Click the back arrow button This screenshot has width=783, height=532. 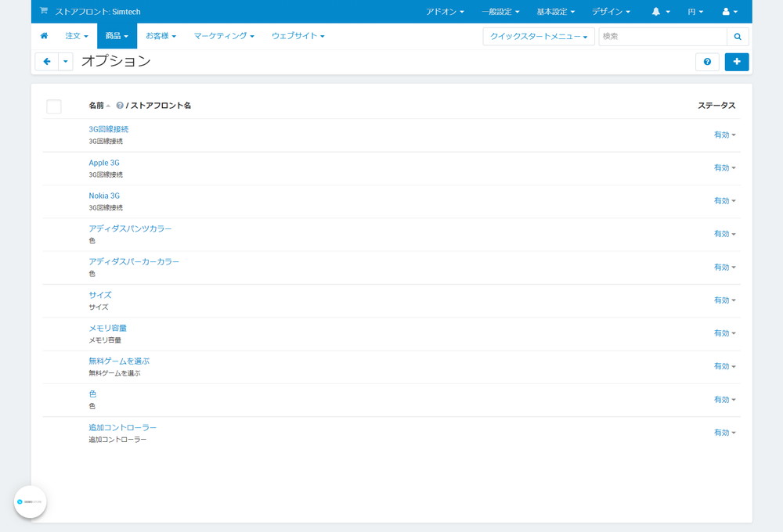[x=47, y=62]
